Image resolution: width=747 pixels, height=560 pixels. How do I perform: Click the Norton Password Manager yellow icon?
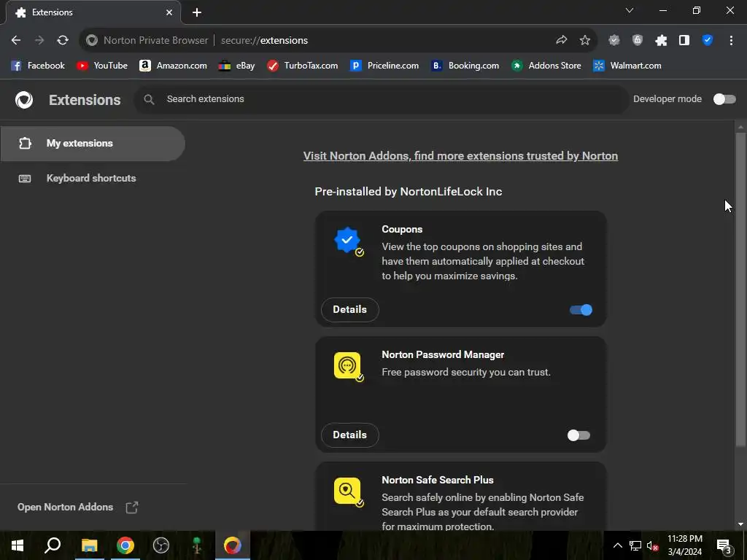[x=348, y=367]
